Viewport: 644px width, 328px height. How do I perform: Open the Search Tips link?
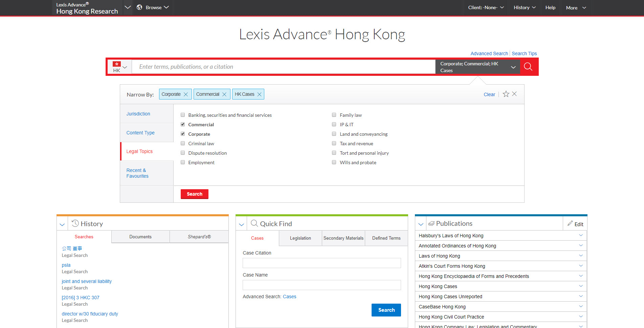coord(524,53)
